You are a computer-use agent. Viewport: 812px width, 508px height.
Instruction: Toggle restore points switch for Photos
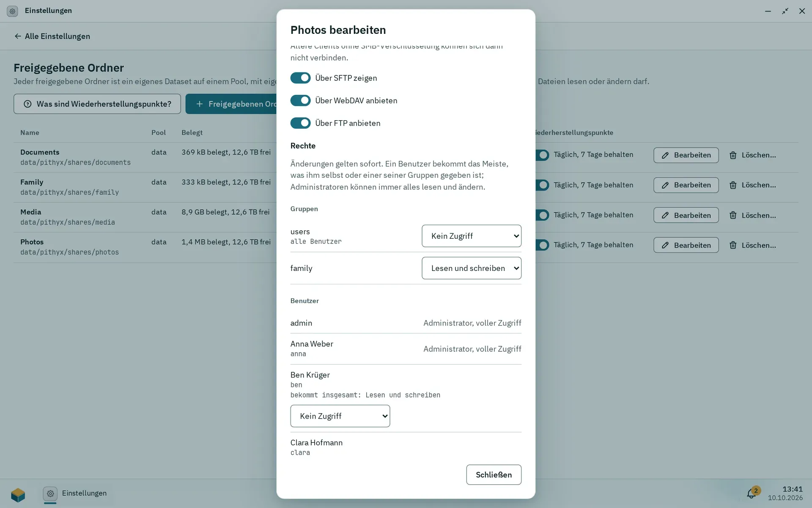coord(542,245)
